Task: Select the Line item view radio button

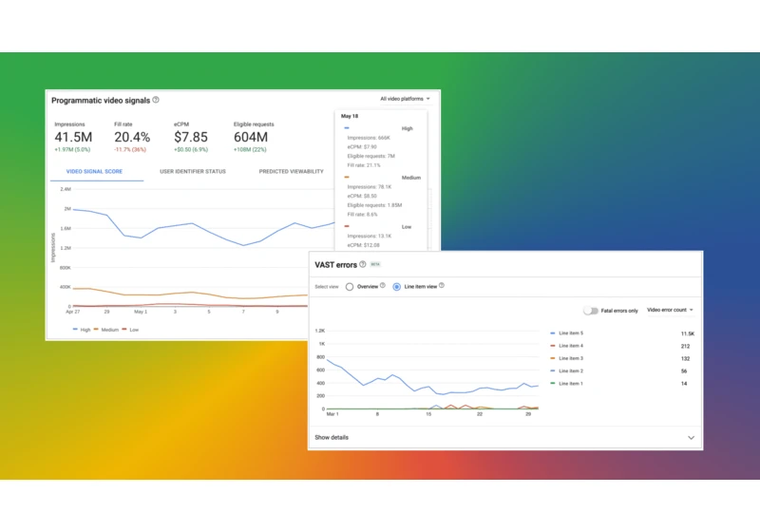Action: (396, 287)
